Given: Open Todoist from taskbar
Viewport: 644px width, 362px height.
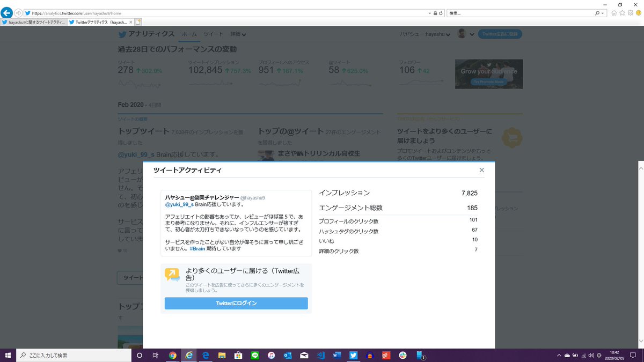Looking at the screenshot, I should tap(386, 355).
